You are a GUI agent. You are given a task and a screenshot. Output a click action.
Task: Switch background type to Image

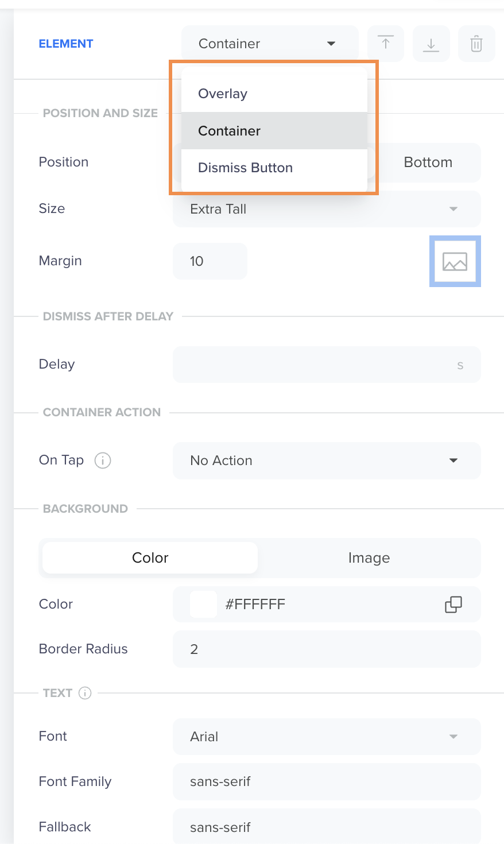click(369, 558)
